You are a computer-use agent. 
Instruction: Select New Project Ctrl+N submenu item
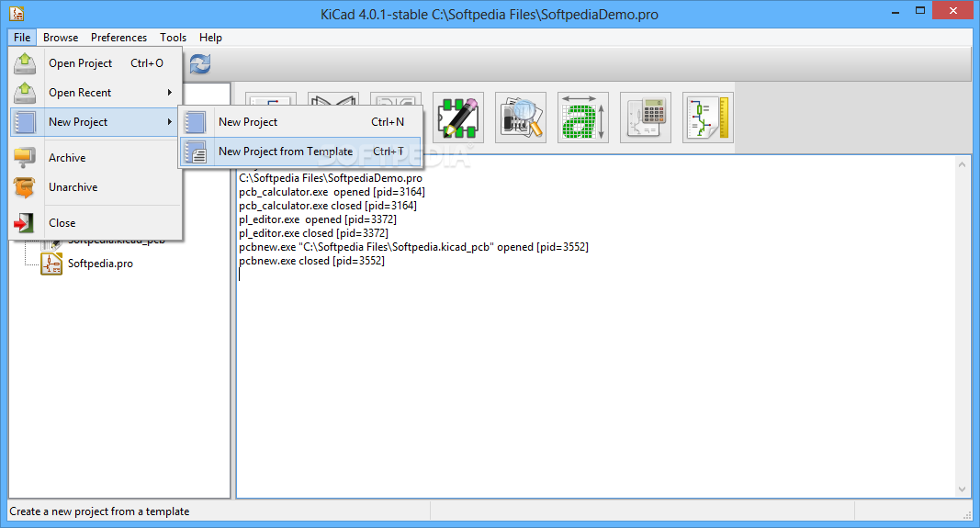pos(300,122)
